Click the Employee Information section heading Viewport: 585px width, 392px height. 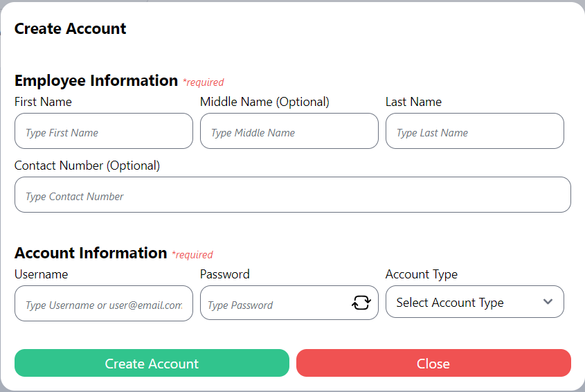point(96,80)
